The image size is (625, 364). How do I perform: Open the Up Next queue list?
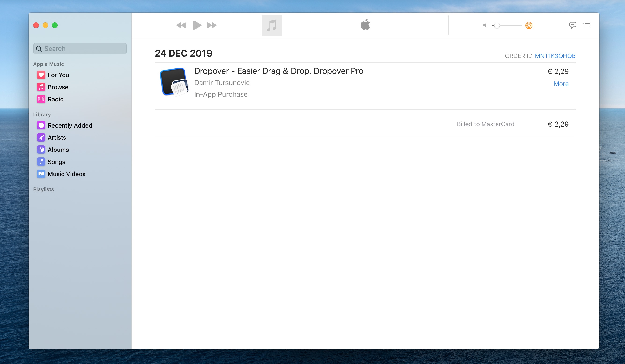[587, 25]
